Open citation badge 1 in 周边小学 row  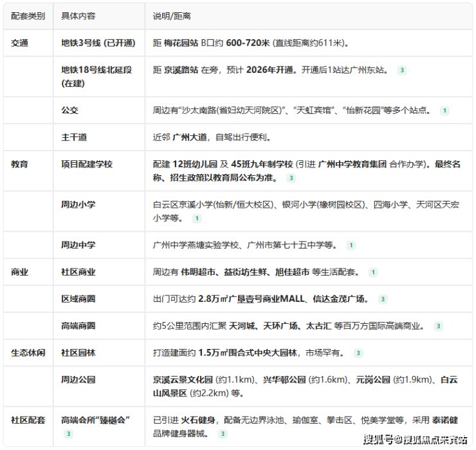[x=197, y=218]
